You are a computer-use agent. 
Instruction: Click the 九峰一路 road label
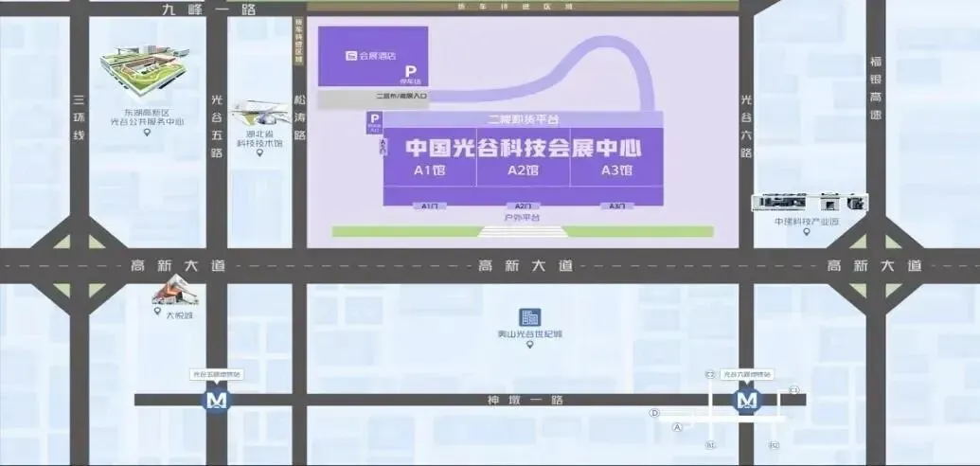[208, 9]
